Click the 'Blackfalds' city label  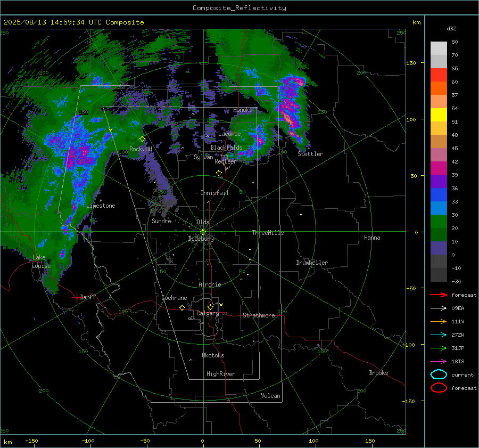(x=226, y=148)
